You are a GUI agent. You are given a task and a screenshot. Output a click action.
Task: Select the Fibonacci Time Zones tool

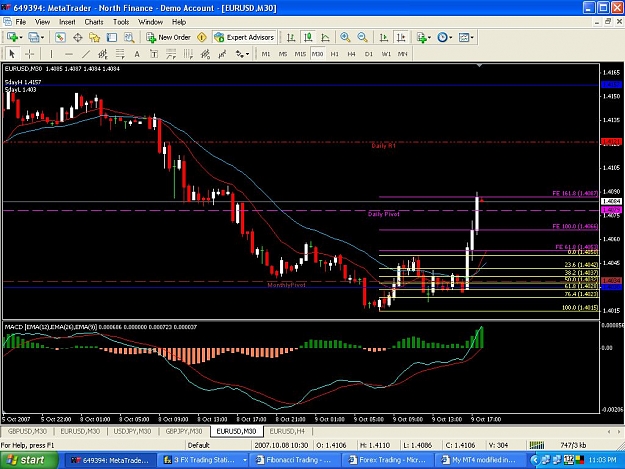pos(188,54)
